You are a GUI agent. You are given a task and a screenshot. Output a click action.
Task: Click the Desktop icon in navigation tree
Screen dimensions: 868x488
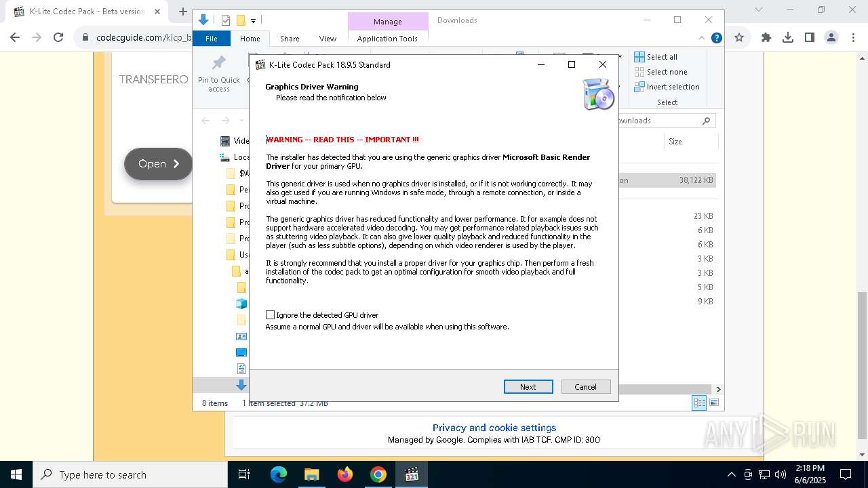coord(241,352)
